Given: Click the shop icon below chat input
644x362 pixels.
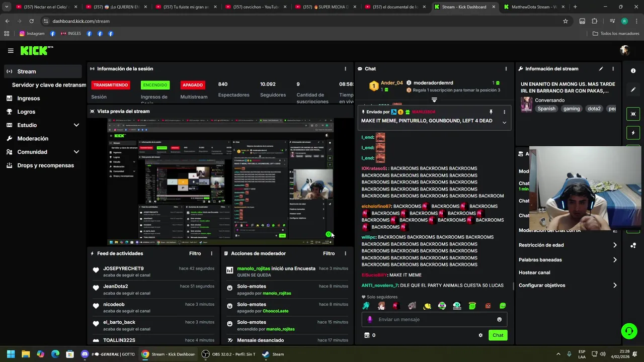Looking at the screenshot, I should pos(367,335).
